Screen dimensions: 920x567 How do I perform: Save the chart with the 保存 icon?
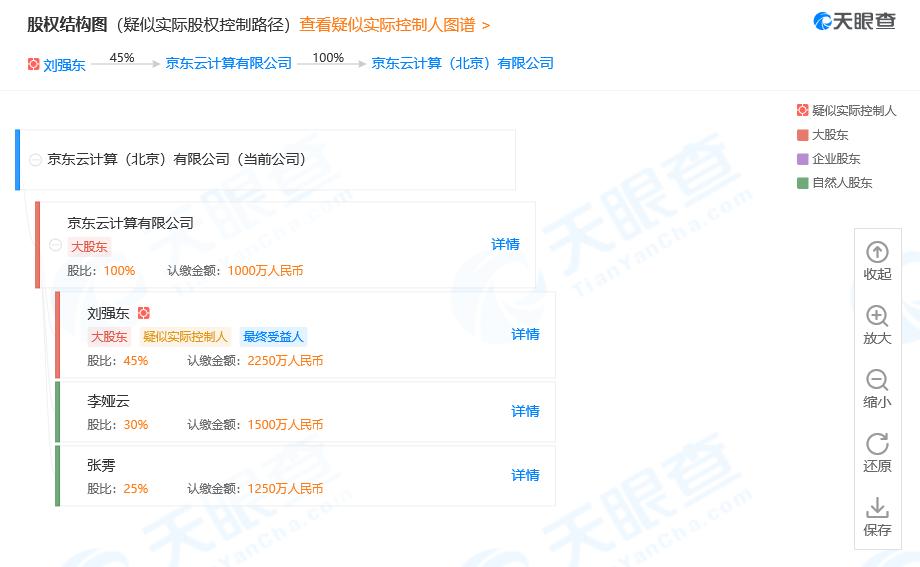(x=877, y=508)
